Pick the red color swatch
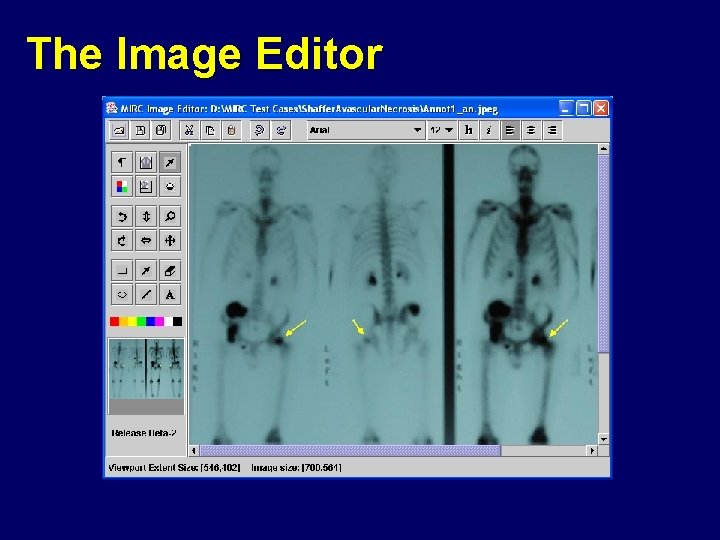This screenshot has height=540, width=720. [x=114, y=322]
